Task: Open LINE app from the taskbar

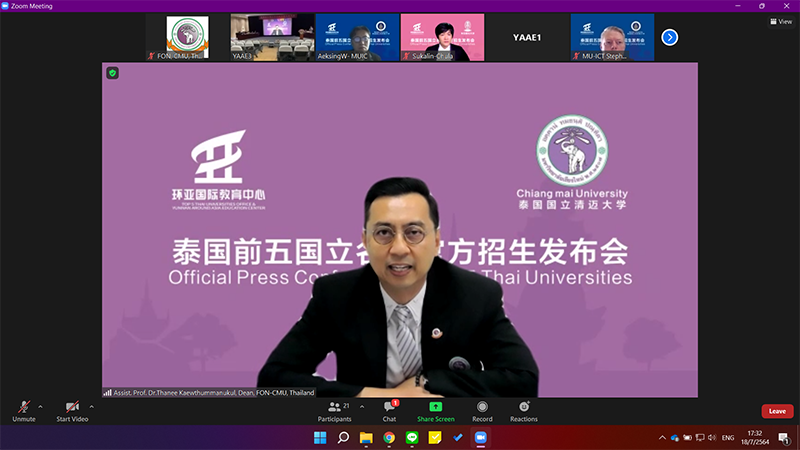Action: (x=412, y=438)
